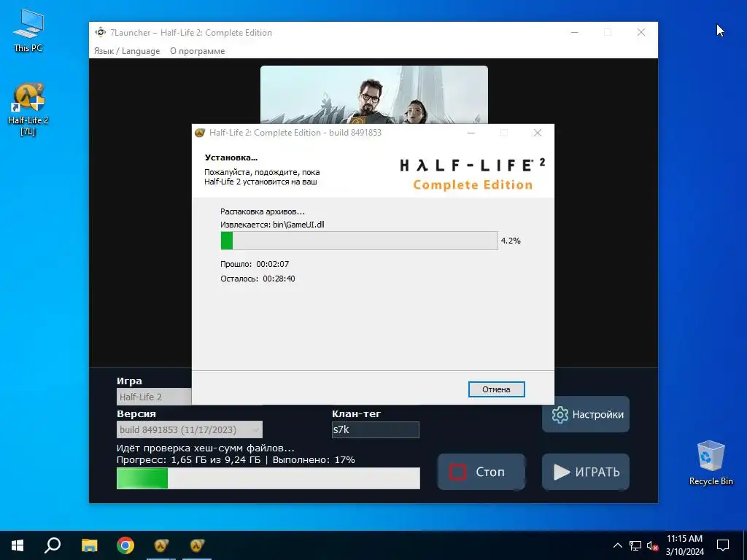Screen dimensions: 747x560
Task: Click the Стоп button in 7Launcher
Action: [481, 472]
